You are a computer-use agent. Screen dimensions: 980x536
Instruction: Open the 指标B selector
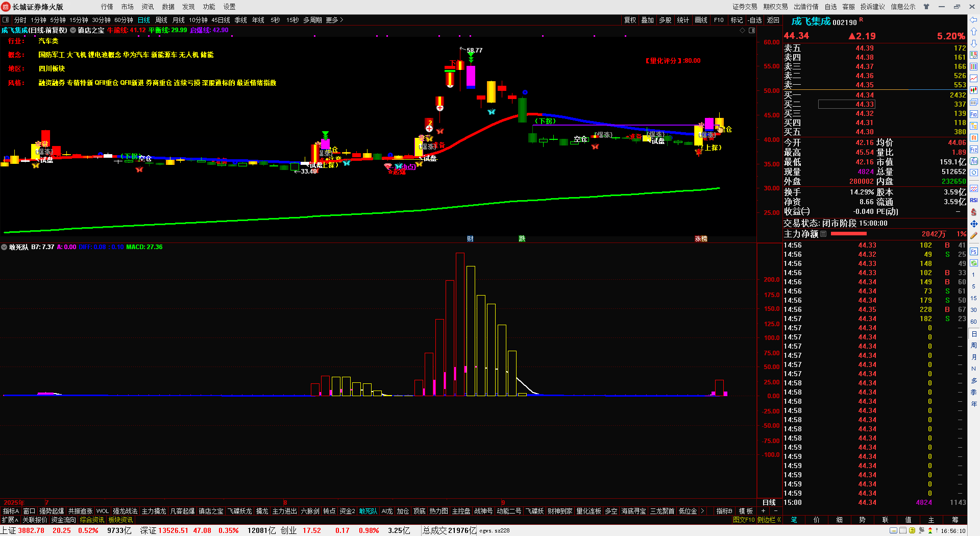[x=724, y=511]
